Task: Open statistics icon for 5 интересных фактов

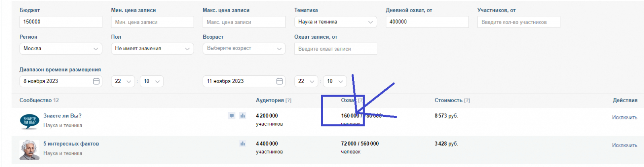Action: [x=243, y=144]
